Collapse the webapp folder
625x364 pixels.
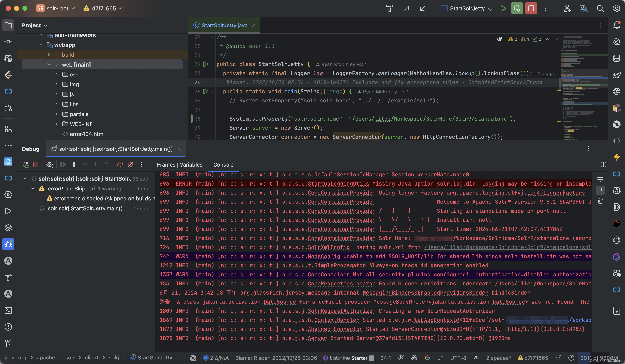coord(41,45)
